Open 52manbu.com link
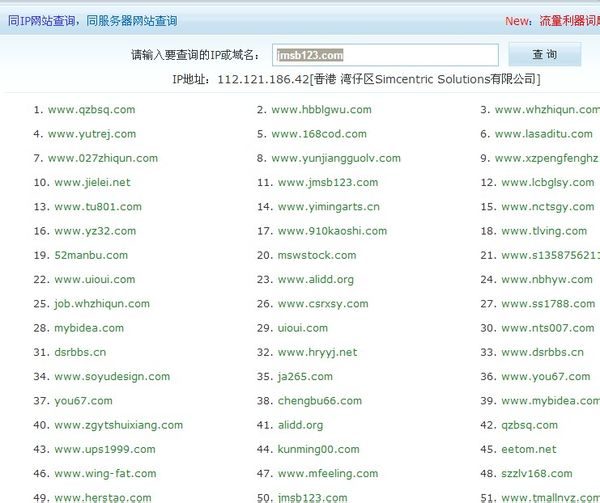 tap(91, 255)
